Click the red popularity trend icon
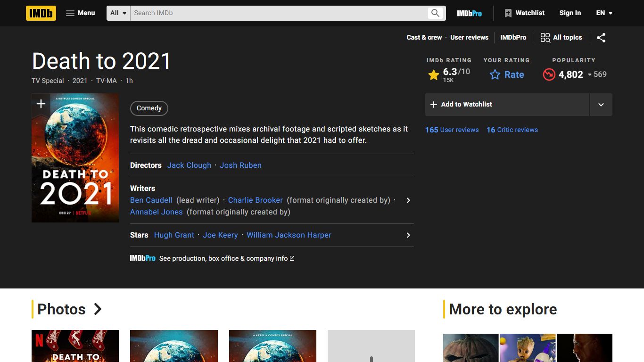 549,74
